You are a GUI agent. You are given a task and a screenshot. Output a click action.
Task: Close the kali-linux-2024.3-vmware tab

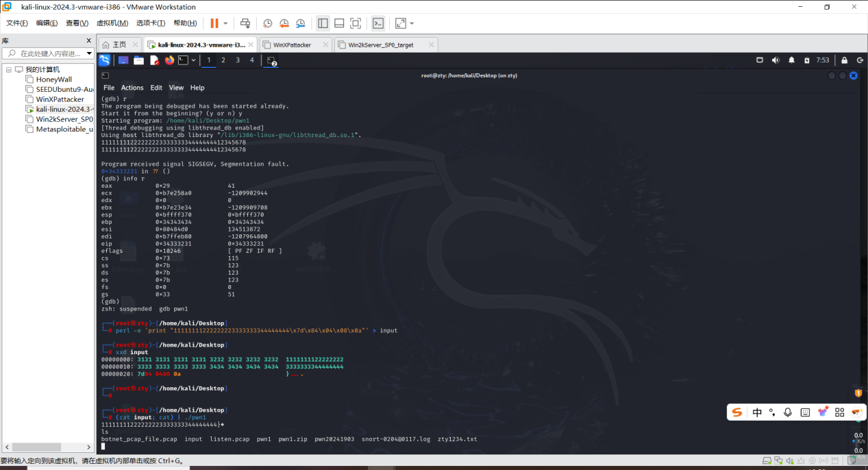coord(252,45)
